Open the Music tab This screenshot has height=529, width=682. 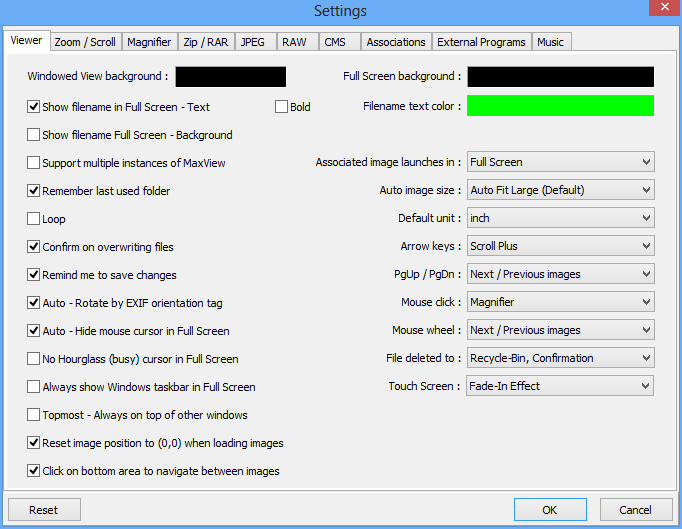pyautogui.click(x=551, y=42)
